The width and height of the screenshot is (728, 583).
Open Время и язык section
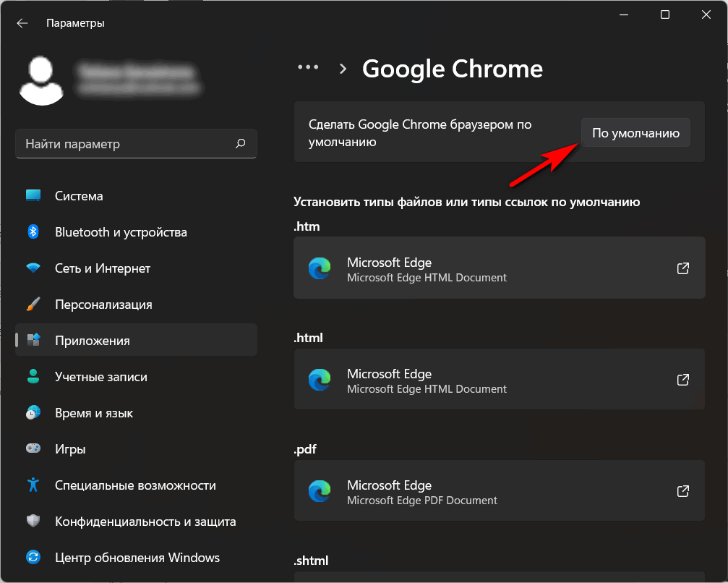(x=136, y=412)
